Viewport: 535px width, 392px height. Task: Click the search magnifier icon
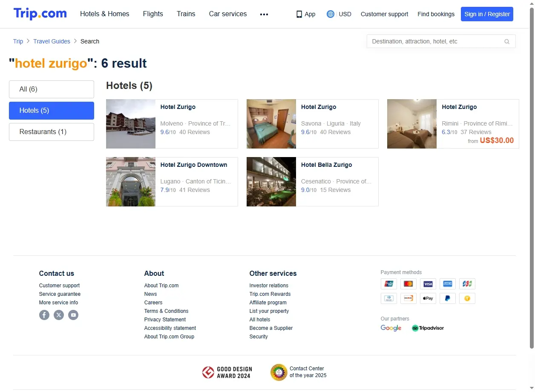point(507,41)
